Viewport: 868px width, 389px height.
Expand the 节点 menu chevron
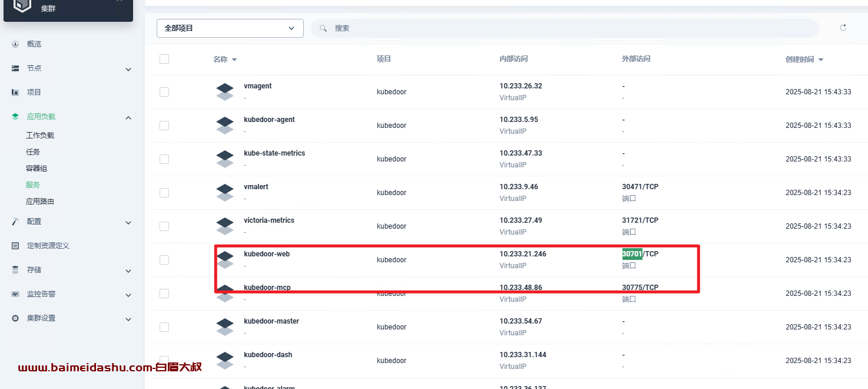128,69
